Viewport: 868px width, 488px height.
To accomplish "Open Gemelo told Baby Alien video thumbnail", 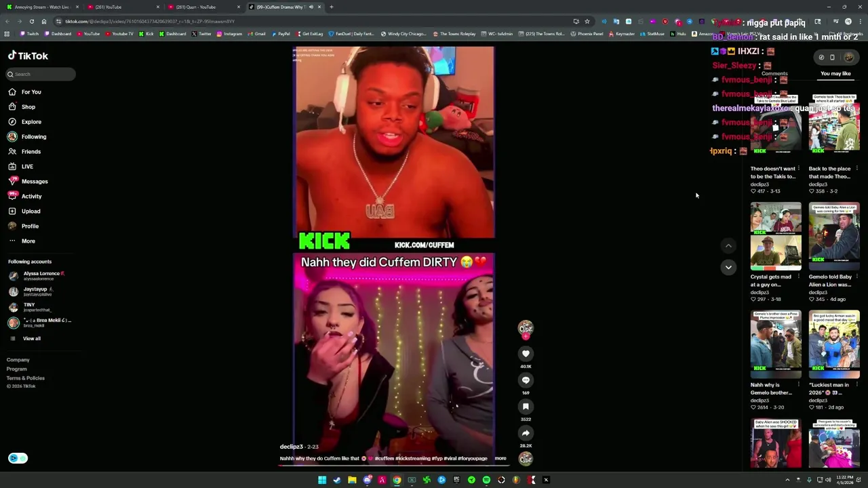I will (x=834, y=237).
